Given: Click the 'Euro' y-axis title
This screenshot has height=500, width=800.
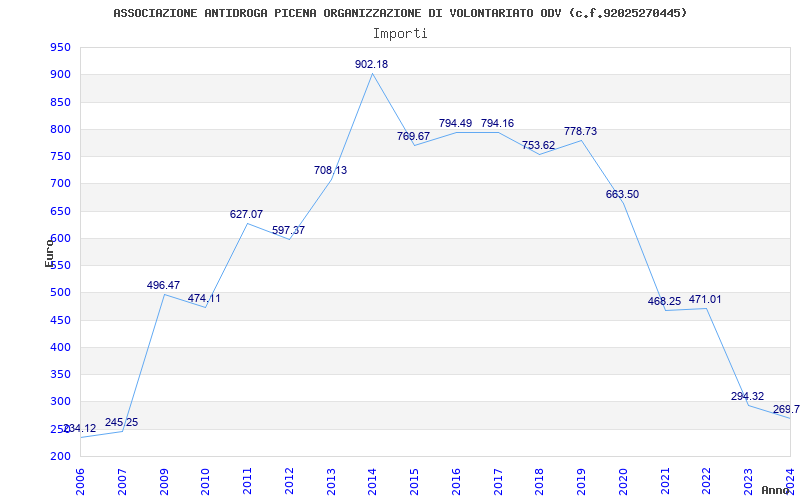Looking at the screenshot, I should [49, 253].
